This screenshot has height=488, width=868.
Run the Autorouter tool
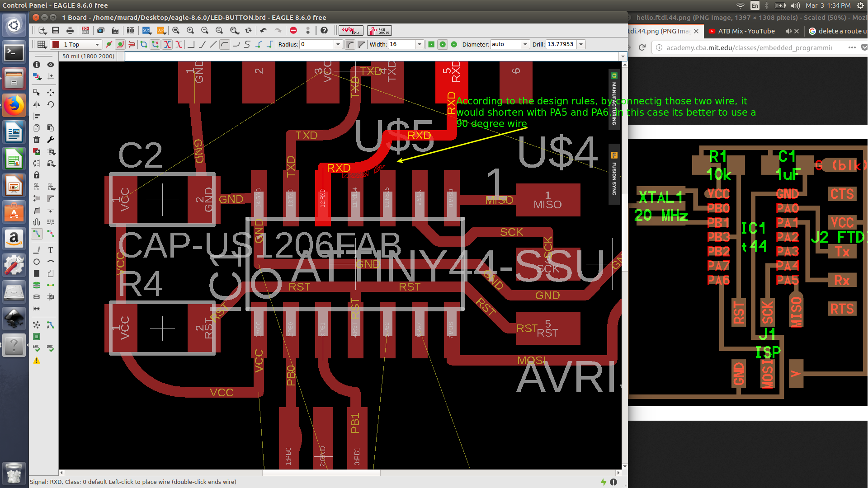click(x=51, y=325)
